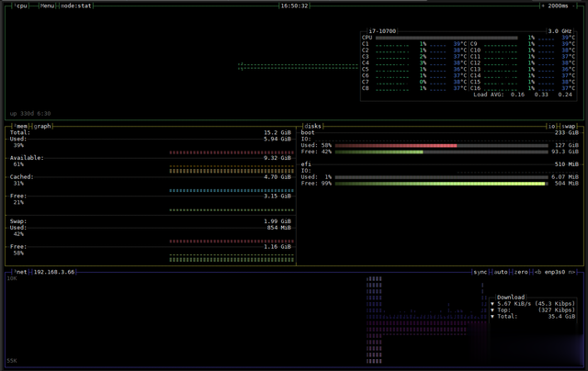Toggle the mem box label
Viewport: 588px width, 371px height.
point(21,127)
